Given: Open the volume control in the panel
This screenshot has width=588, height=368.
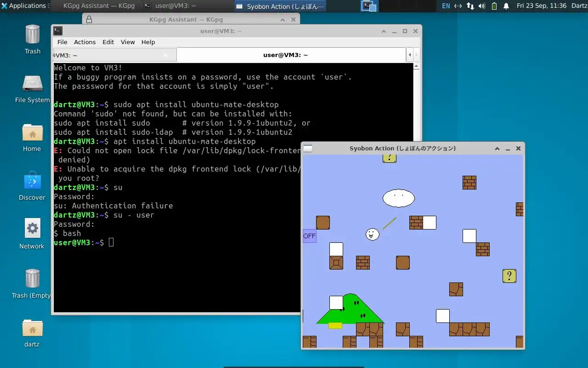Looking at the screenshot, I should click(x=482, y=6).
